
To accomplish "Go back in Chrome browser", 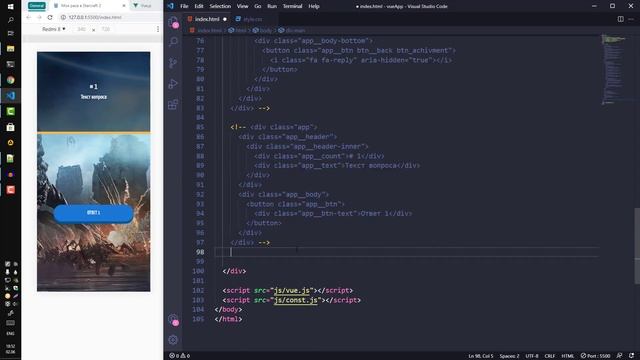I will 28,18.
